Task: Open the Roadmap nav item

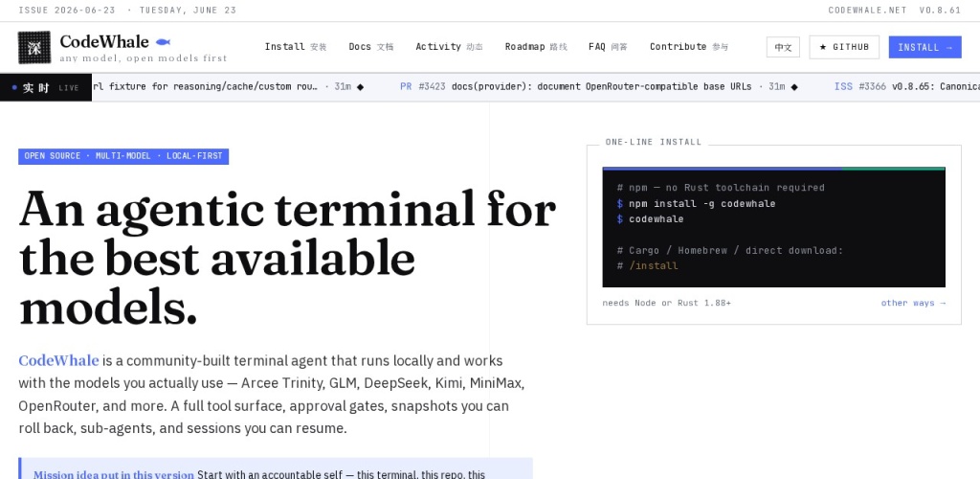Action: [536, 46]
